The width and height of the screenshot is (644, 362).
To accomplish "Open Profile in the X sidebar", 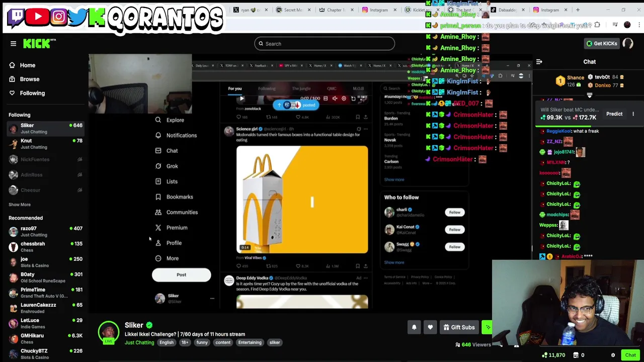I will [169, 243].
